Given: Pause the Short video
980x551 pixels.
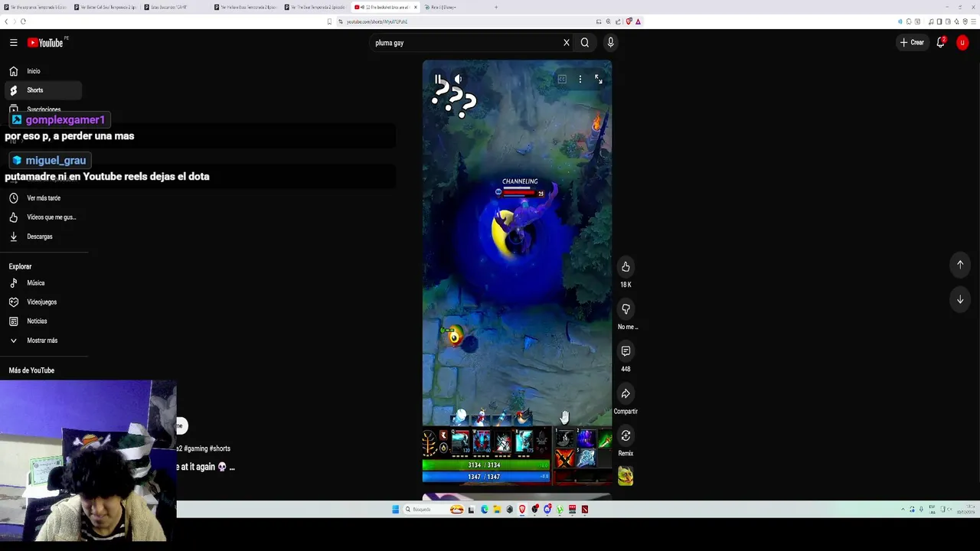Looking at the screenshot, I should [438, 79].
